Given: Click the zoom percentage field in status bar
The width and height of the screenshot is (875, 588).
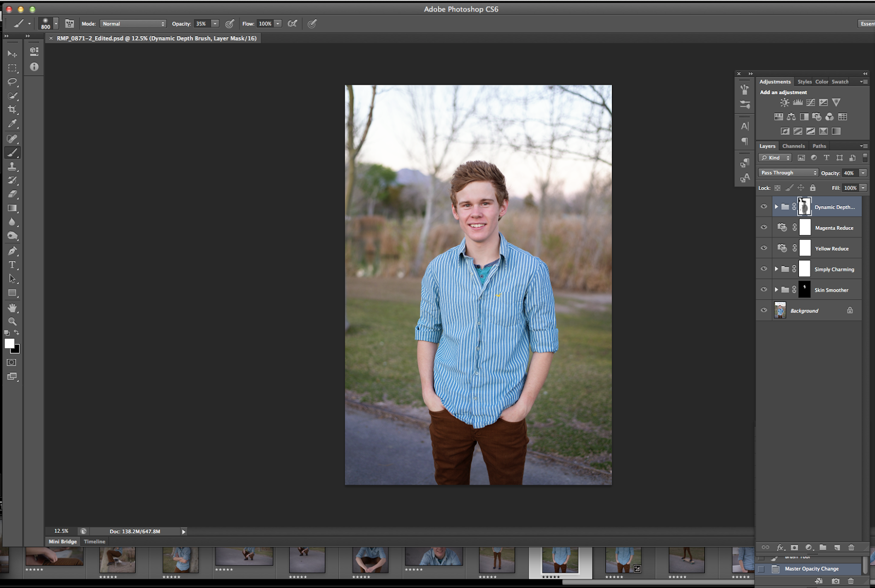Looking at the screenshot, I should tap(61, 531).
